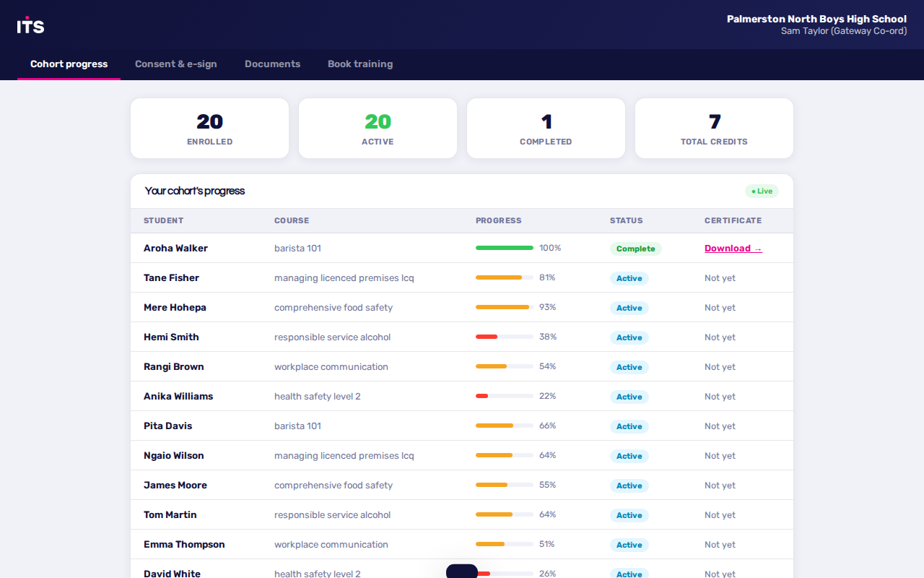Screen dimensions: 924x578
Task: Click Mere Hohepa's Active status badge
Action: pos(629,308)
